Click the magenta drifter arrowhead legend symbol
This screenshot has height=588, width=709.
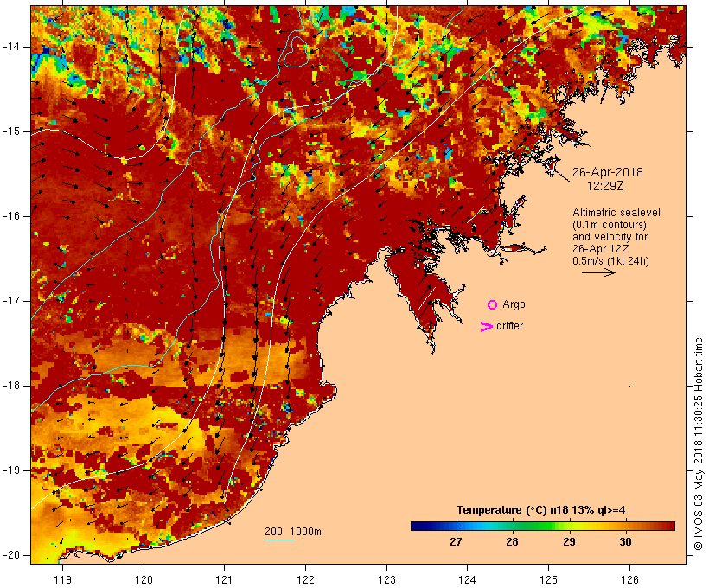[x=486, y=327]
